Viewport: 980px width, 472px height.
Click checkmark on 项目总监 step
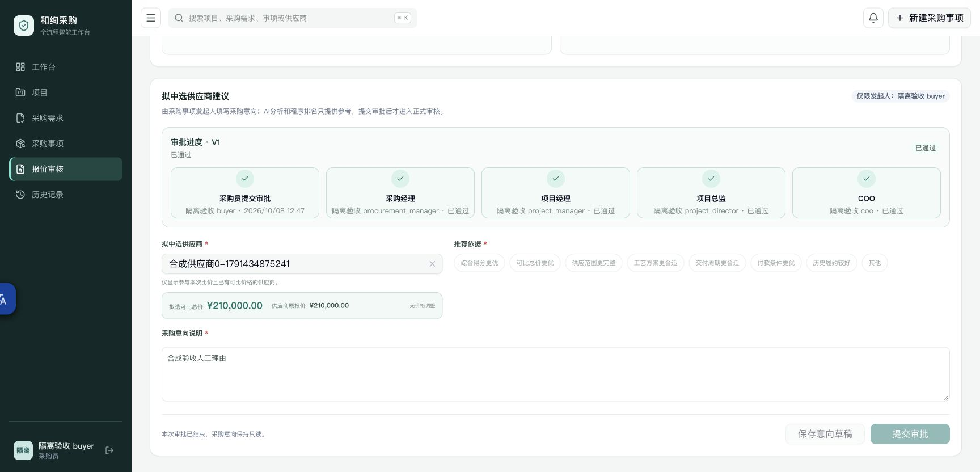coord(711,179)
